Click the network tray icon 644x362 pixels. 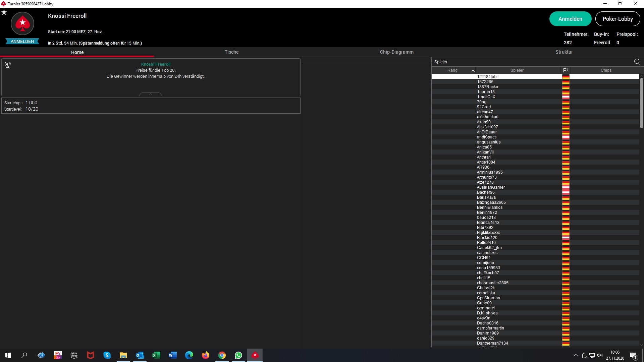click(592, 355)
